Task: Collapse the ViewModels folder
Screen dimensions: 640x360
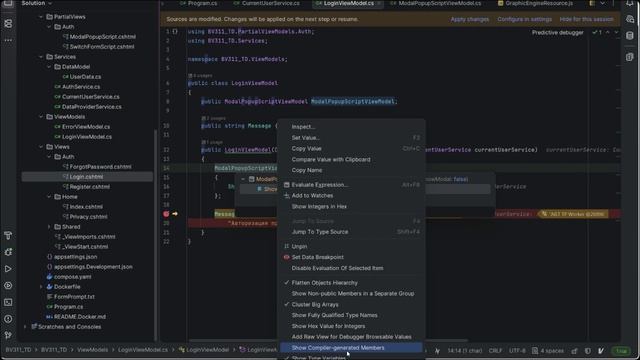Action: 41,117
